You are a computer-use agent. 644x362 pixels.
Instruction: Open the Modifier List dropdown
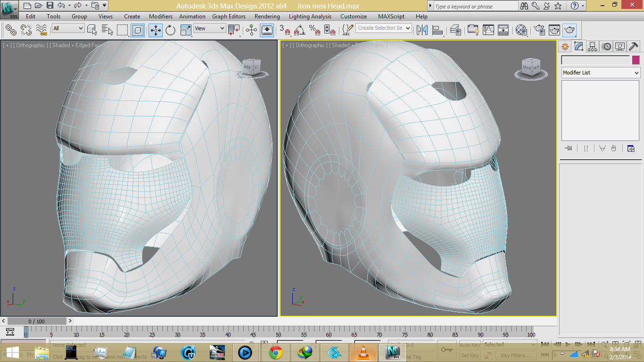tap(601, 73)
